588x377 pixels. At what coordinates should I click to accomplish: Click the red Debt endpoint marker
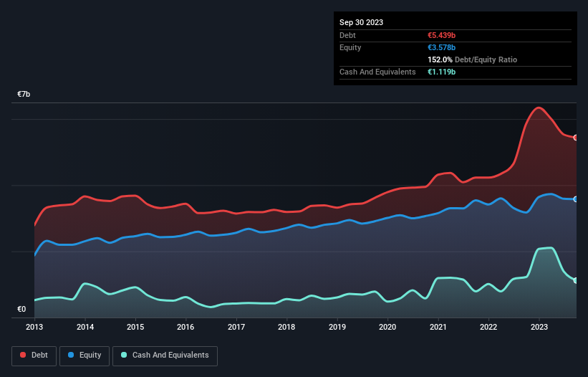click(x=576, y=138)
